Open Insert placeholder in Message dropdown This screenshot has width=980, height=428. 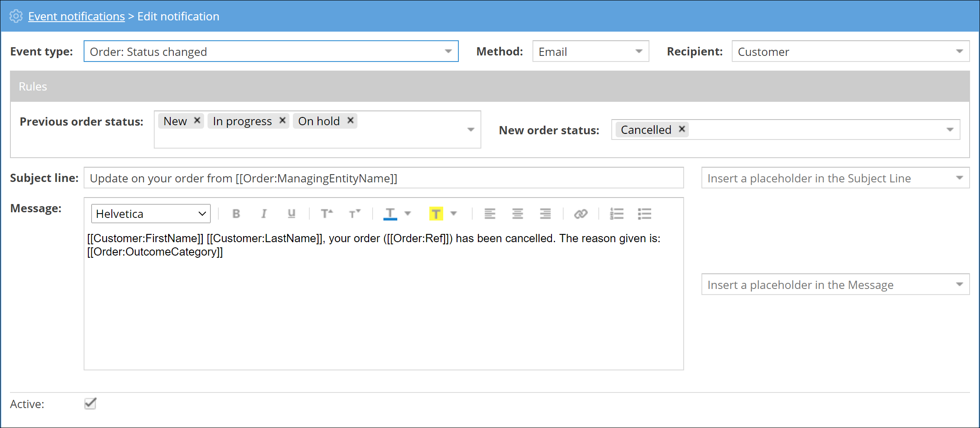[835, 285]
